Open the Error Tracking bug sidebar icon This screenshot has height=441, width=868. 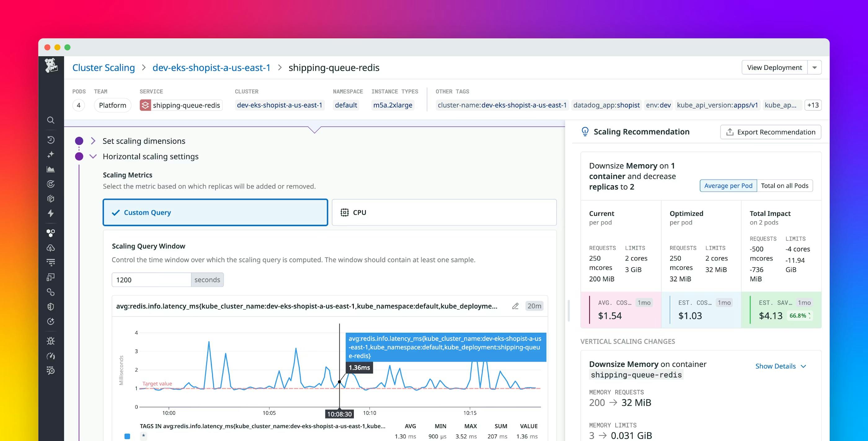[x=51, y=341]
